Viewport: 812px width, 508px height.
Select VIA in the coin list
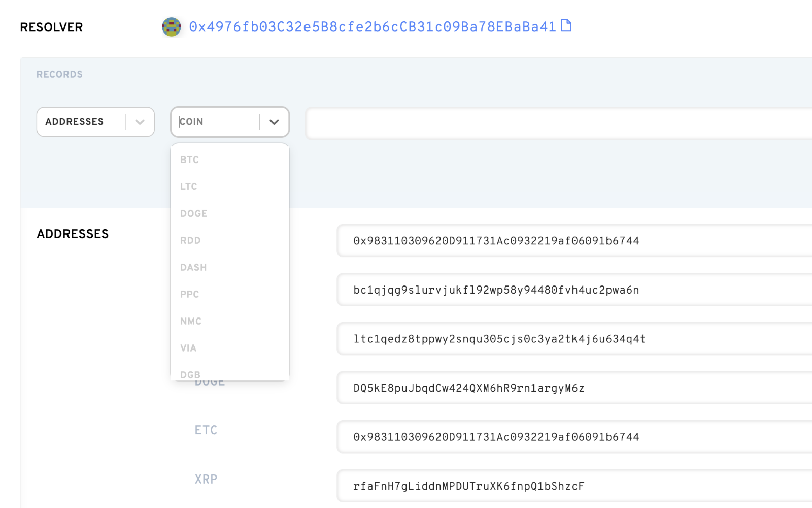(x=230, y=348)
